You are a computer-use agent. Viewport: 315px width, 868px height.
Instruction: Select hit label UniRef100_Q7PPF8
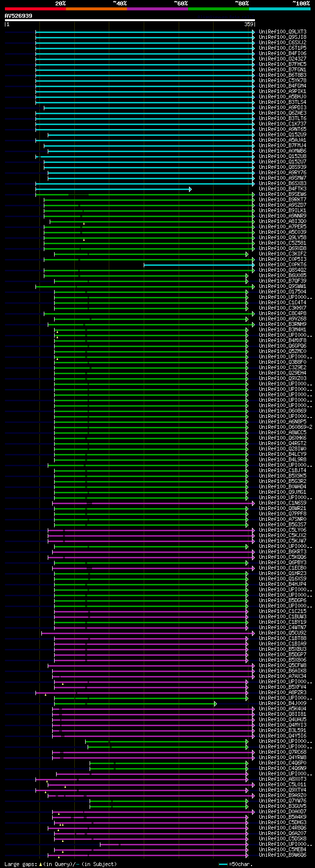point(283,514)
